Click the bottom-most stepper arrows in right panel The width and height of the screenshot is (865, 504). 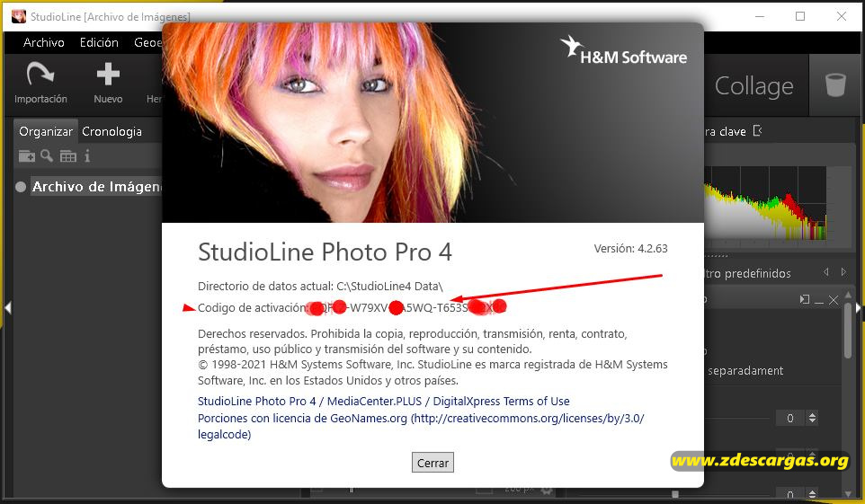tap(812, 494)
